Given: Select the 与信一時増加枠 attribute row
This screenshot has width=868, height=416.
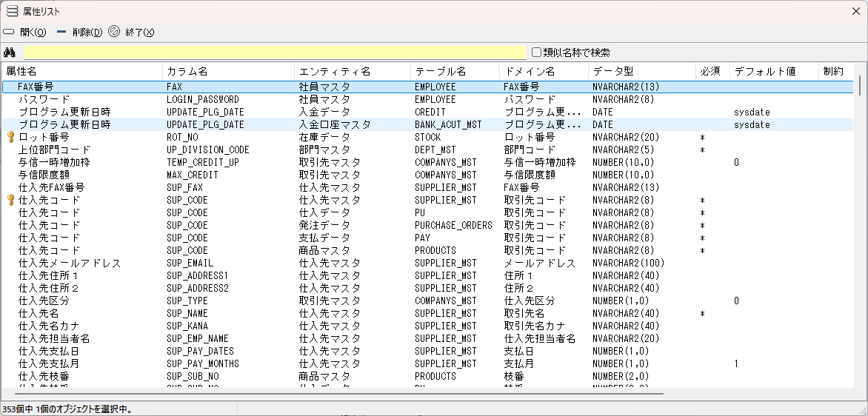Looking at the screenshot, I should [x=428, y=163].
